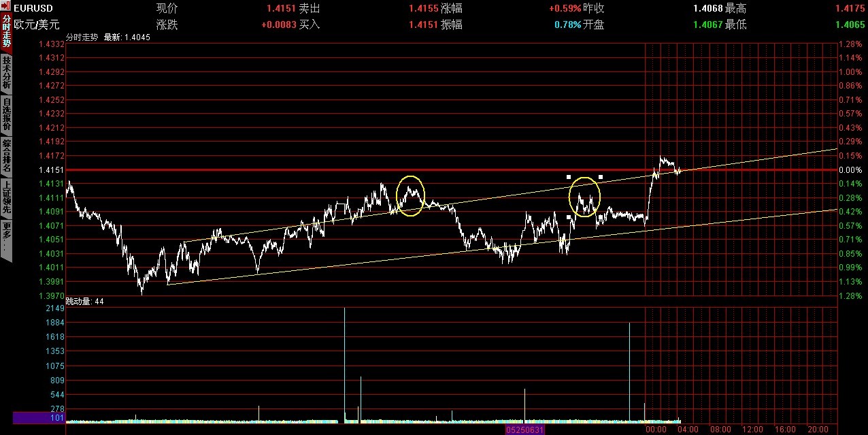868x435 pixels.
Task: Click the 欧元/美元 instrument name
Action: pos(37,24)
